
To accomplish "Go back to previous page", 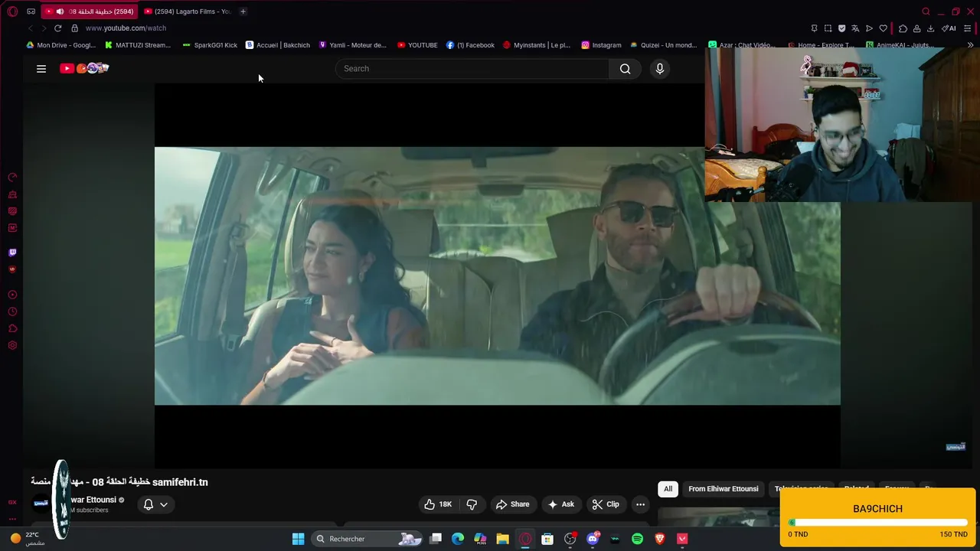I will [x=30, y=28].
